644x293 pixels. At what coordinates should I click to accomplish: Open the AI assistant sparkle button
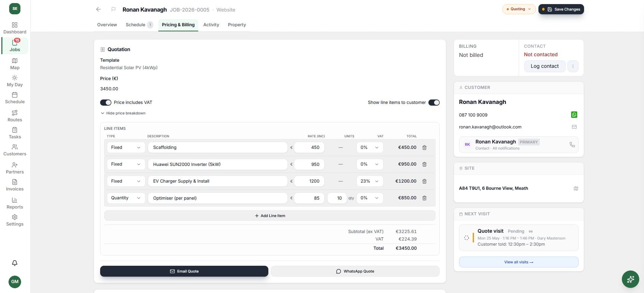(630, 279)
